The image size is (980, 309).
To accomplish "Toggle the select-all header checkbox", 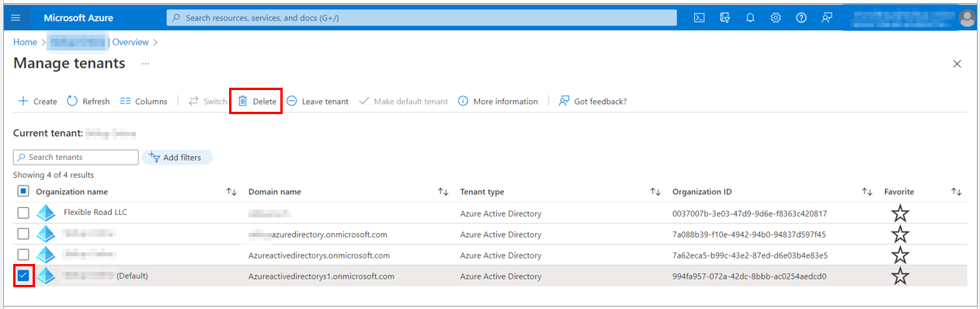I will point(23,191).
